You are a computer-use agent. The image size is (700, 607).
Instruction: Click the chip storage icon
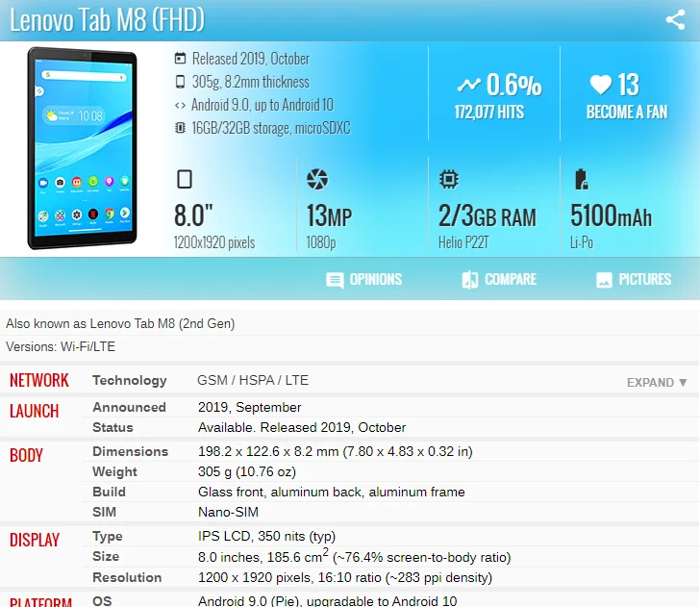[x=180, y=128]
